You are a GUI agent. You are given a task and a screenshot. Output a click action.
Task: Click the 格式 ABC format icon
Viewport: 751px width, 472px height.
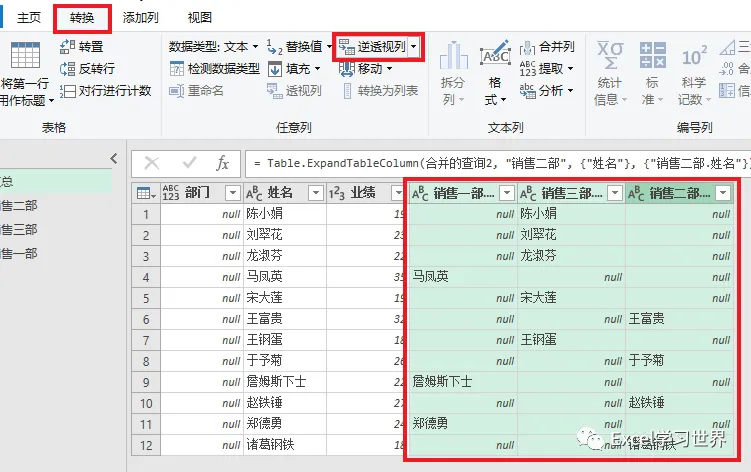click(x=496, y=53)
